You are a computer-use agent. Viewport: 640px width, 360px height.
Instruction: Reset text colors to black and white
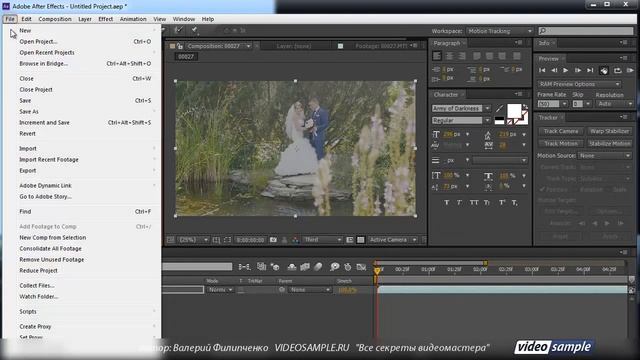(499, 120)
